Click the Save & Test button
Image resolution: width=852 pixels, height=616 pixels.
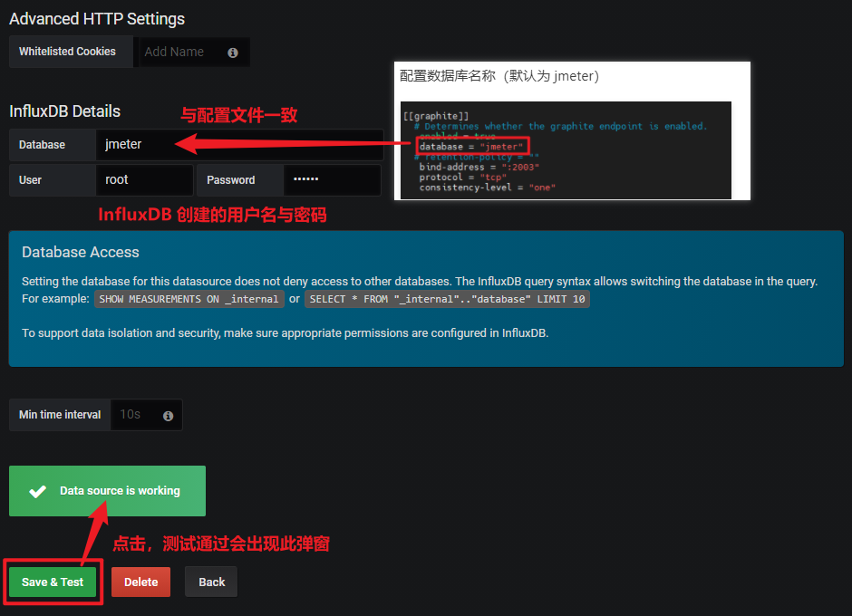[53, 582]
